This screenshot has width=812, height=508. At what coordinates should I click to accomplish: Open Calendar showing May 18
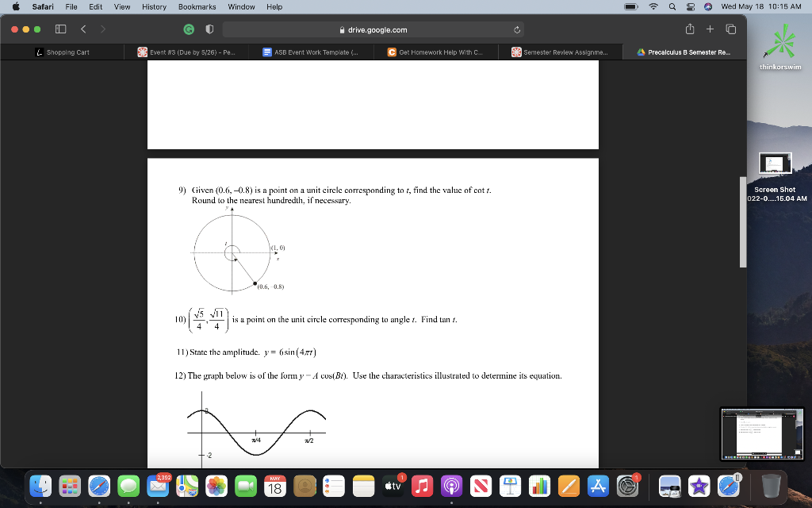[x=275, y=487]
